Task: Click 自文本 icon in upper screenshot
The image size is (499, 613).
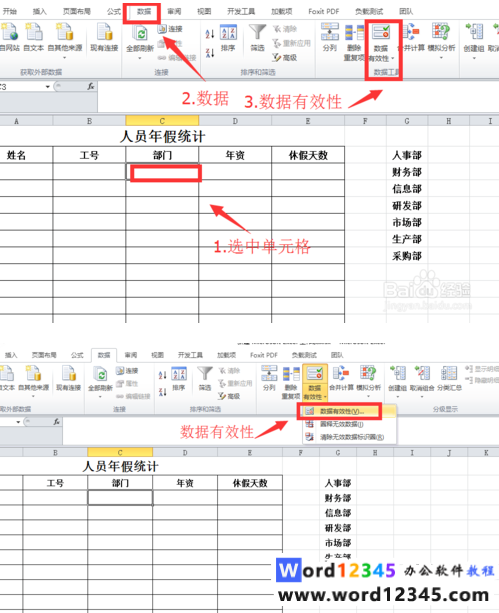Action: (x=34, y=32)
